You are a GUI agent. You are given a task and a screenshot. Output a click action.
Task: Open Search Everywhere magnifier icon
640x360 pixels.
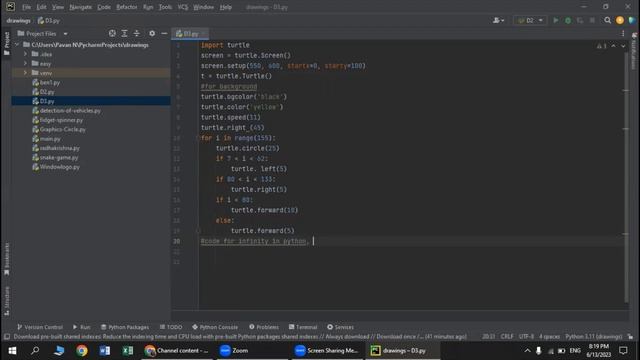coord(608,20)
